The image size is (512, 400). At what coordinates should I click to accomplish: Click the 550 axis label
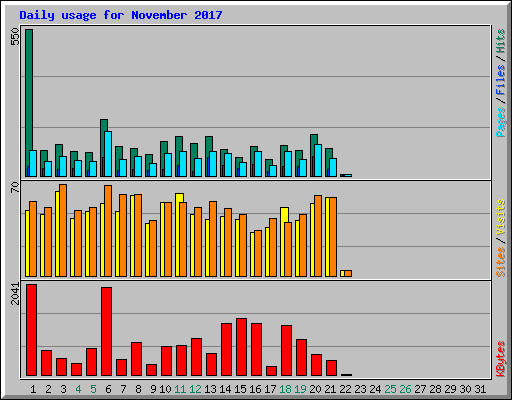15,37
